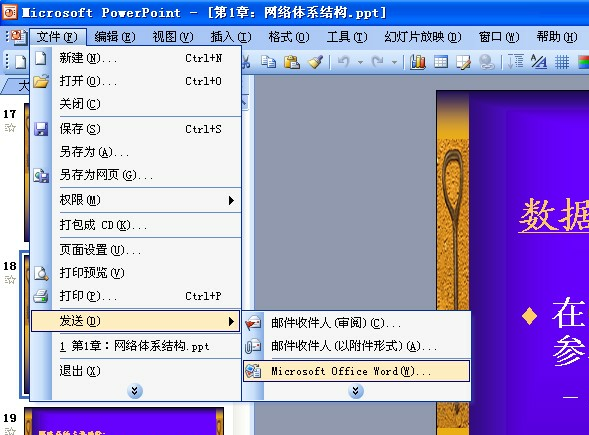Choose 邮件收件人(审阅)(C) from submenu

356,323
